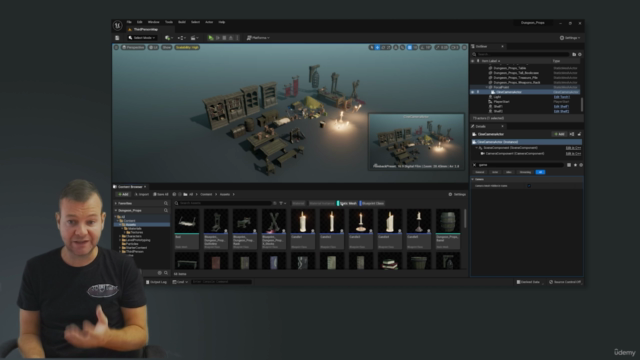Screen dimensions: 640x360
Task: Click the camera speed icon in viewport
Action: [x=455, y=47]
